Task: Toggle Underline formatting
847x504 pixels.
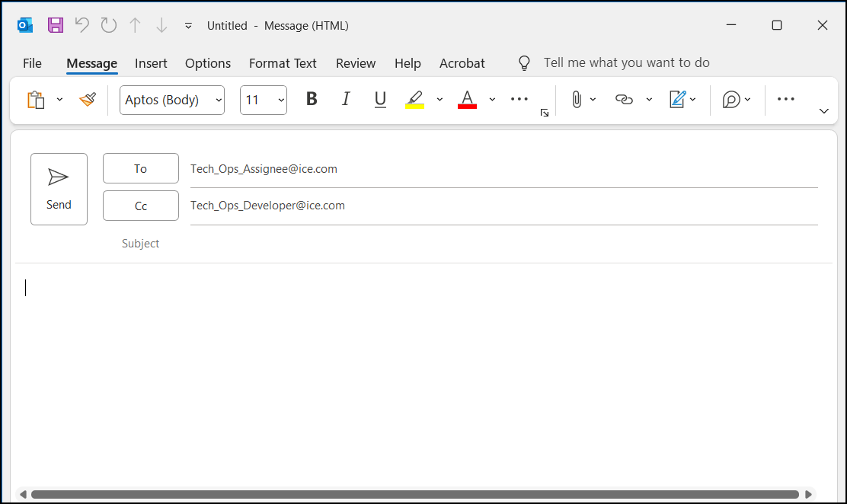Action: pos(380,100)
